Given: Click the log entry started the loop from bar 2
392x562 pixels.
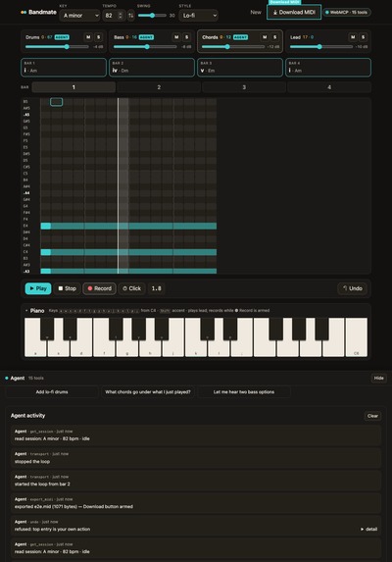Looking at the screenshot, I should [195, 481].
